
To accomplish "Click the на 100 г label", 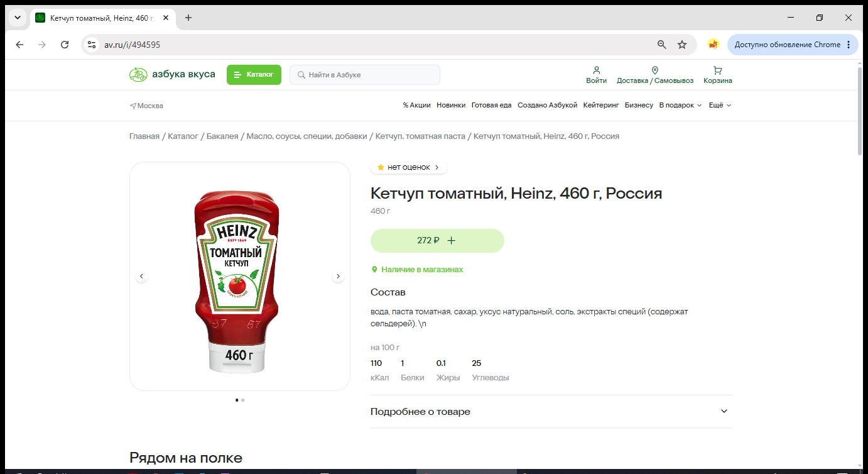I will point(385,348).
